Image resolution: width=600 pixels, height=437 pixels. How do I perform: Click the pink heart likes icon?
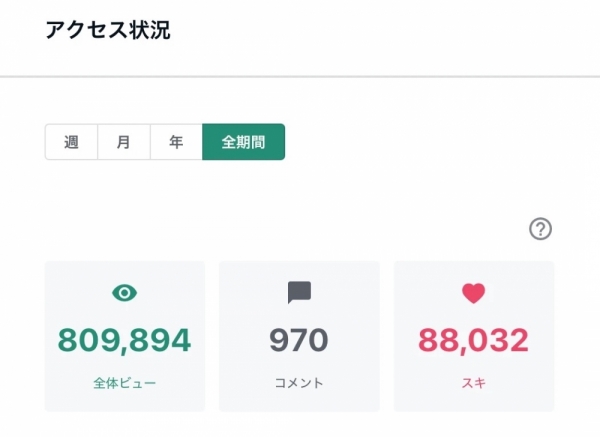click(474, 293)
